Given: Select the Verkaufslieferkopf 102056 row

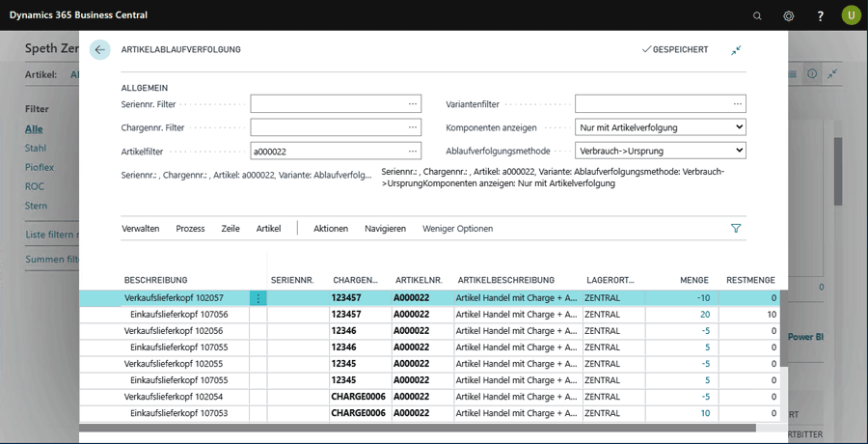Looking at the screenshot, I should pos(429,331).
